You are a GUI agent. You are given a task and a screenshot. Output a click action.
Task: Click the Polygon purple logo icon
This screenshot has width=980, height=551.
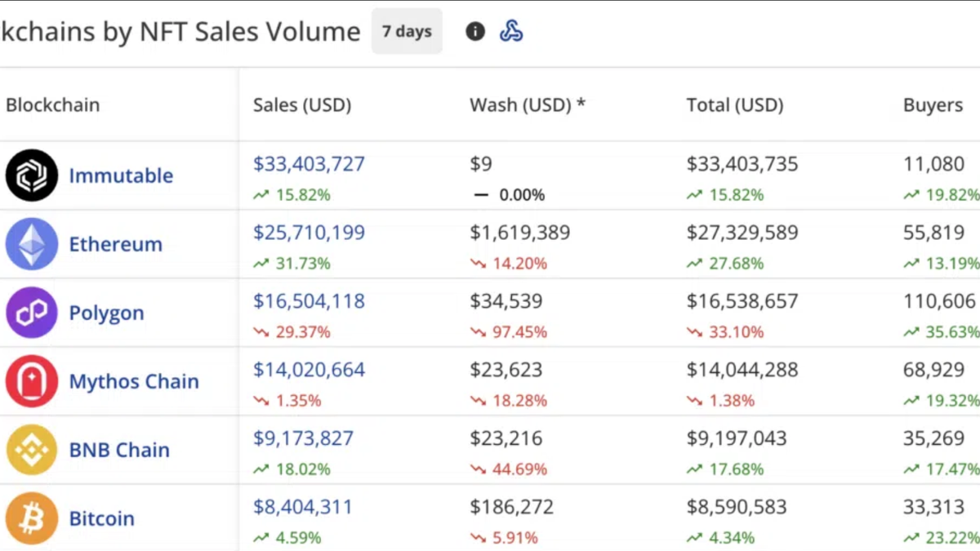click(32, 313)
